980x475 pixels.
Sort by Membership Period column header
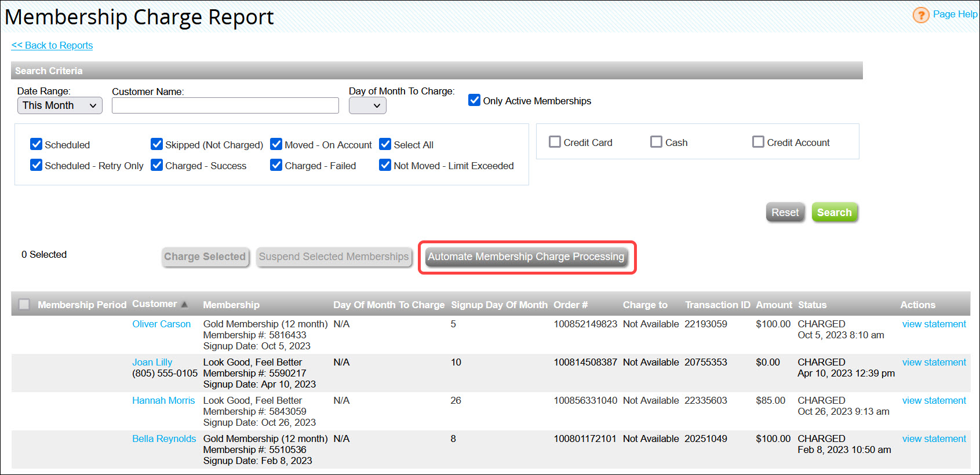pos(82,305)
